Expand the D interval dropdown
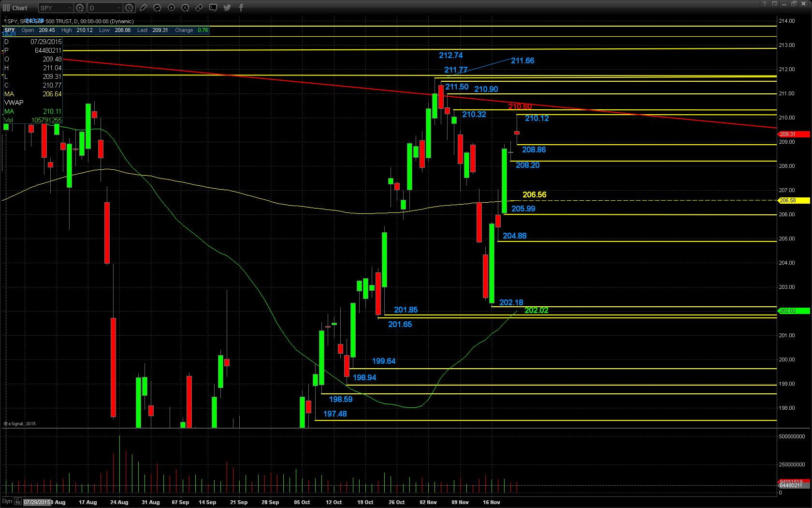This screenshot has height=508, width=812. [x=119, y=8]
